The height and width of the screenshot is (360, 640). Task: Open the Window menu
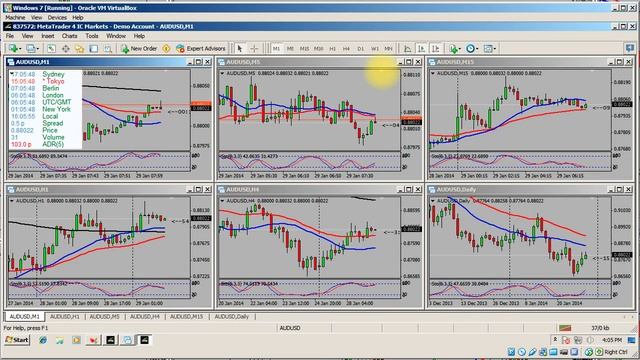click(116, 36)
